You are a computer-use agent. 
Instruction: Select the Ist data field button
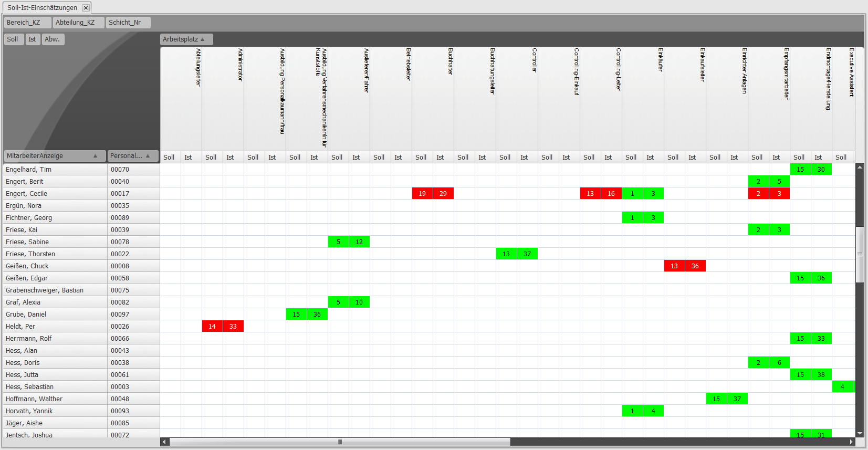[x=33, y=39]
